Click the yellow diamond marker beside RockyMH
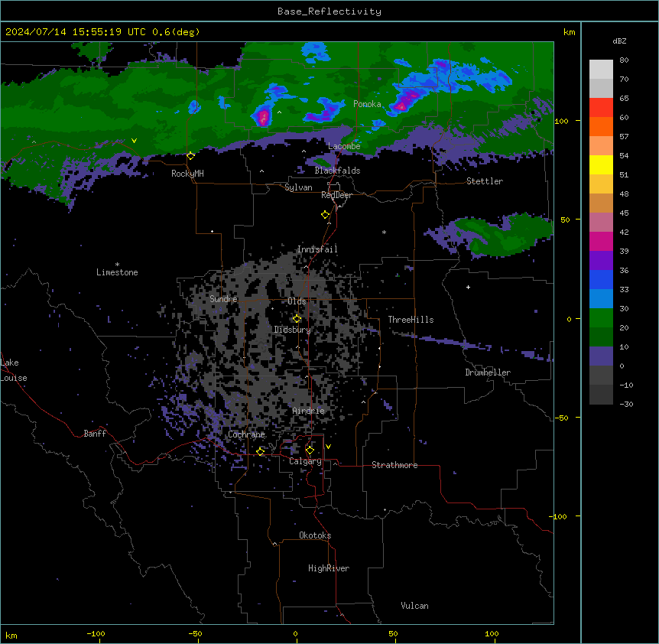 191,156
